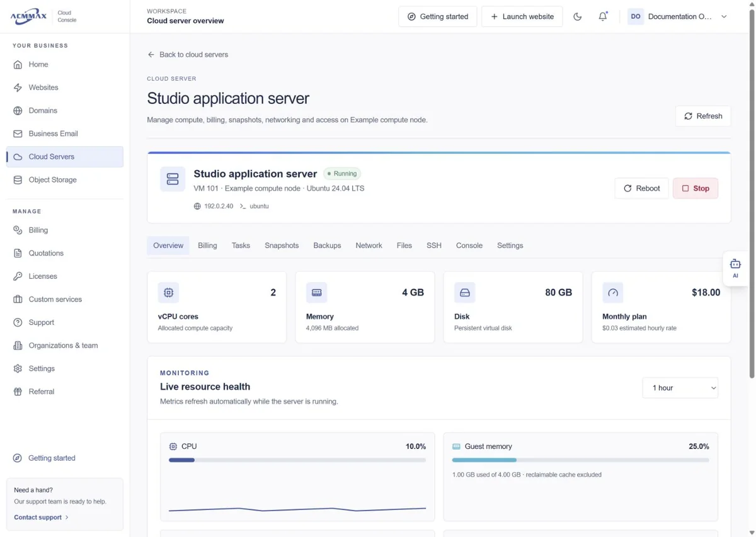Click the 192.0.2.40 IP address
Viewport: 756px width, 537px height.
pyautogui.click(x=219, y=206)
